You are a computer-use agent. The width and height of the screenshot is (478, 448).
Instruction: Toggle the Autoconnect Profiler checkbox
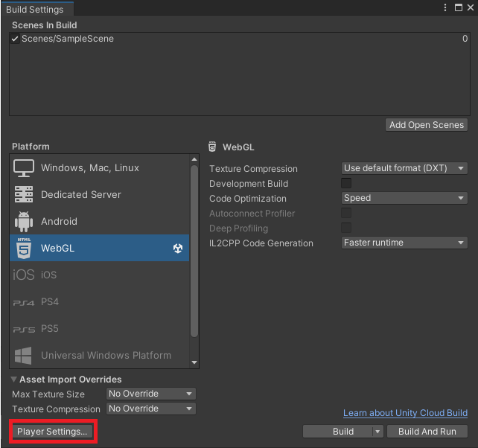click(346, 213)
